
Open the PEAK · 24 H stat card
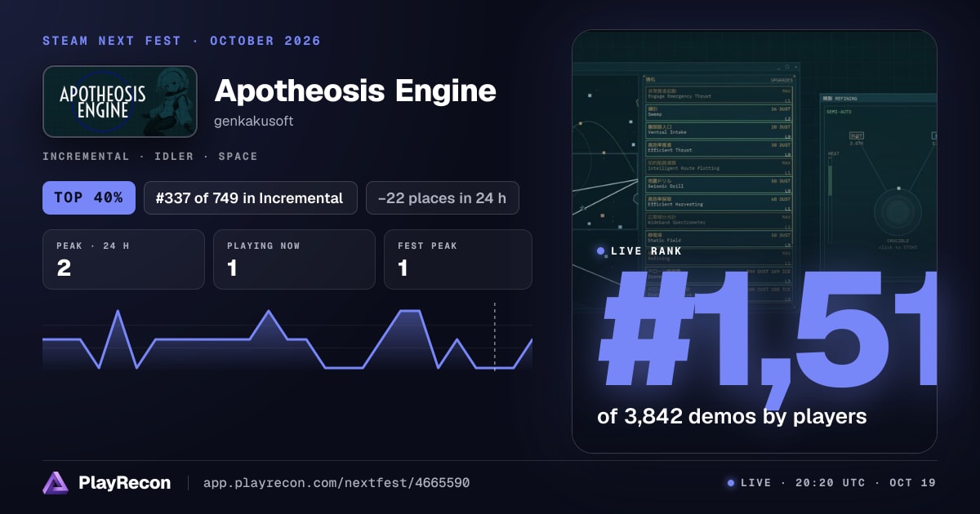123,259
